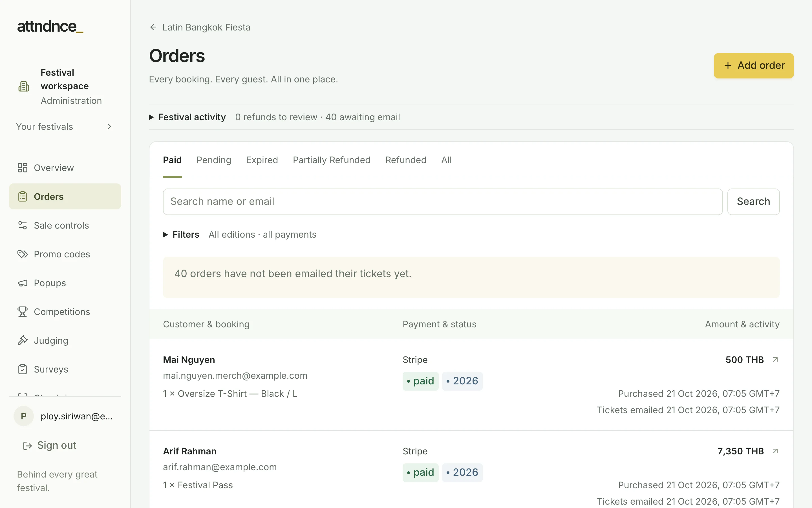Click the Promo codes tag icon

pos(23,254)
